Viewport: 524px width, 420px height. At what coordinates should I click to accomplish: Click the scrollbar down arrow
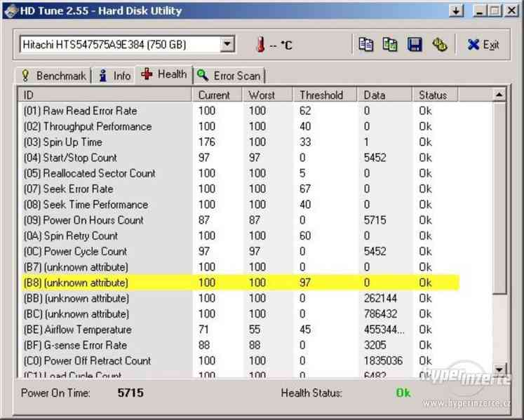coord(499,370)
